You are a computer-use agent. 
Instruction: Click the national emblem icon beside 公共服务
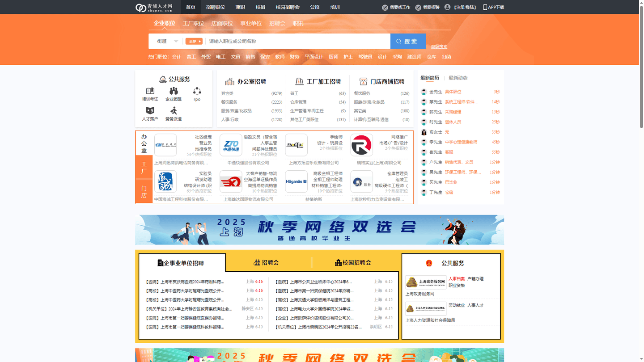(429, 263)
